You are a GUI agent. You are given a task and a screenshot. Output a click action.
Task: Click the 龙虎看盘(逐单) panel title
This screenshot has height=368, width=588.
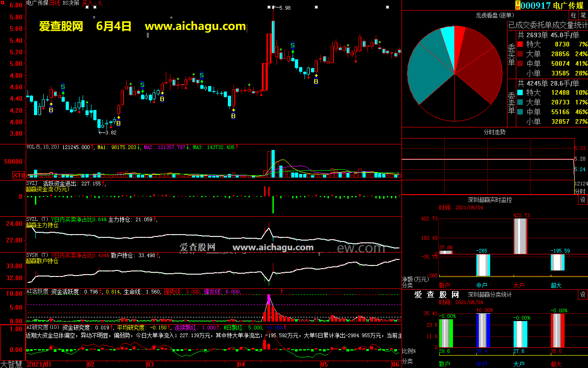tap(494, 15)
